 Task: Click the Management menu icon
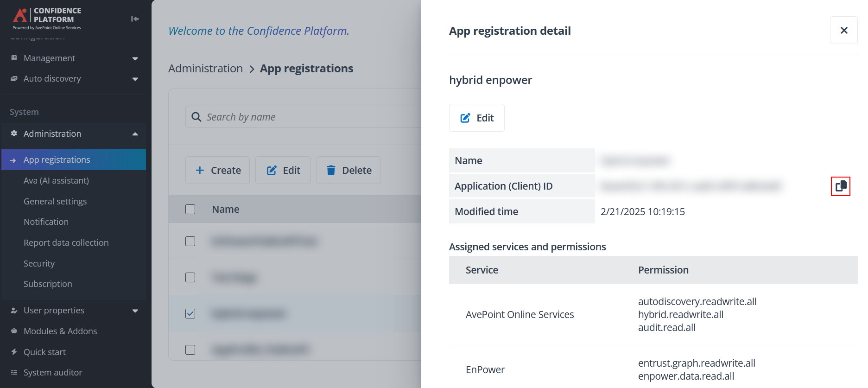point(14,58)
